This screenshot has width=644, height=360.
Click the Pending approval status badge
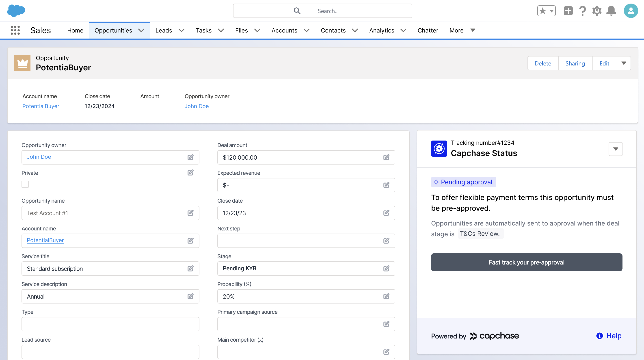463,182
